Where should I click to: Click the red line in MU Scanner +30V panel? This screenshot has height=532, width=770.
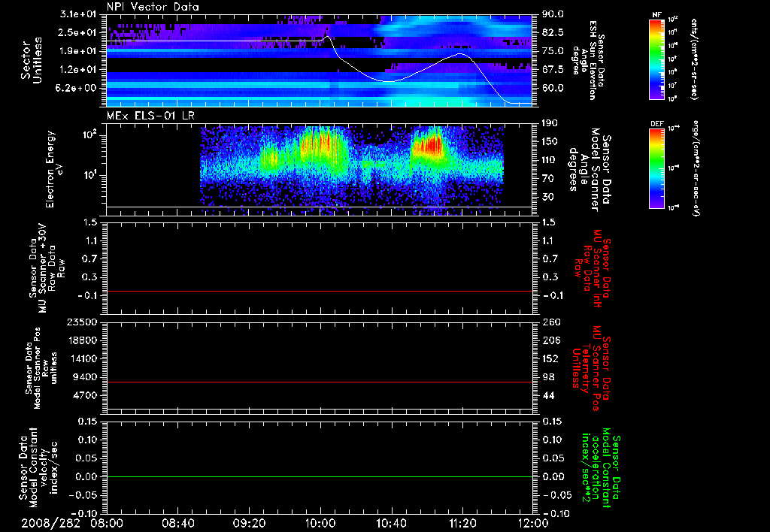(319, 291)
